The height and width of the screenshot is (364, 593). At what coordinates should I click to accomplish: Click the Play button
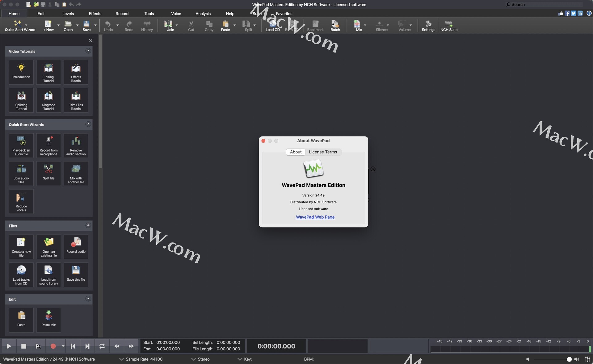pyautogui.click(x=9, y=346)
